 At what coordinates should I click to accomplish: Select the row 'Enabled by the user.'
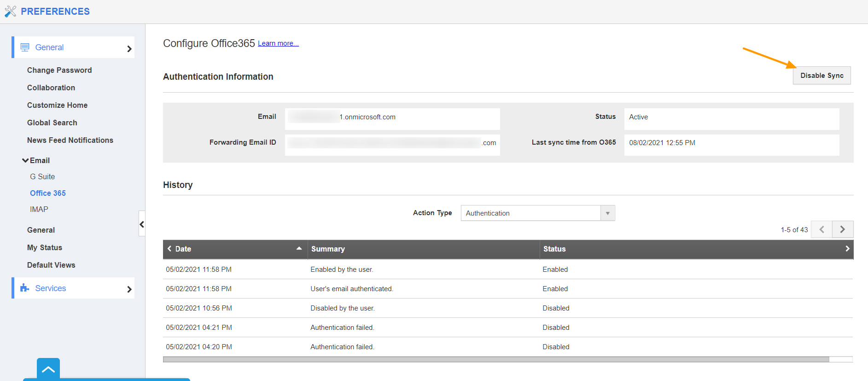point(508,270)
